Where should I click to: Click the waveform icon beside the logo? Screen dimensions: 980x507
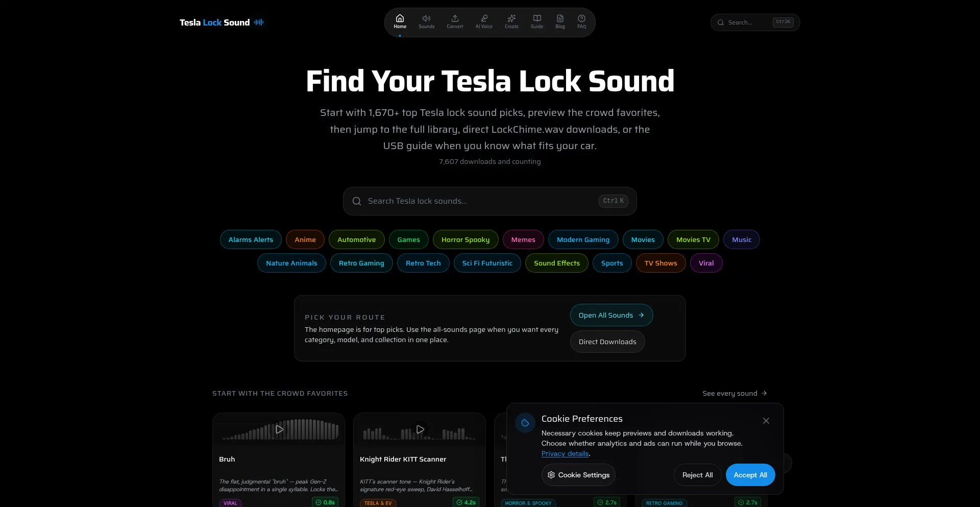coord(259,22)
